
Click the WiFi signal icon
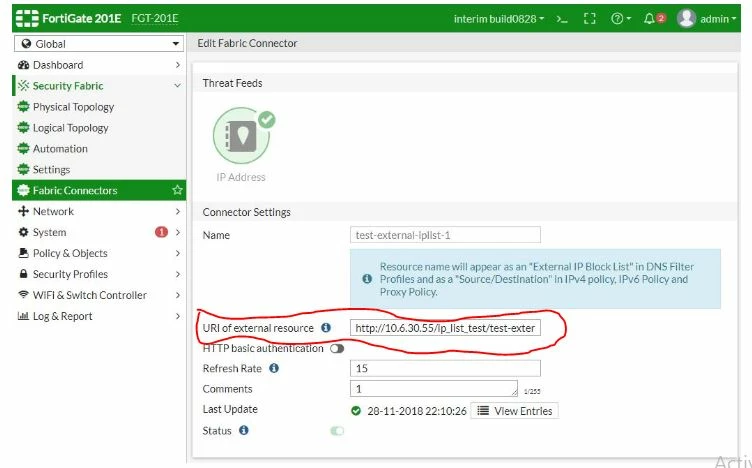(x=23, y=295)
